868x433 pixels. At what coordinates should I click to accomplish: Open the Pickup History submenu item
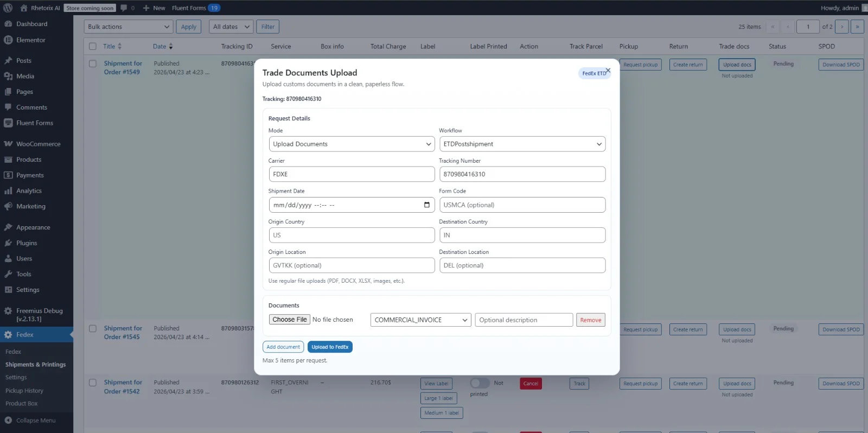click(x=24, y=391)
